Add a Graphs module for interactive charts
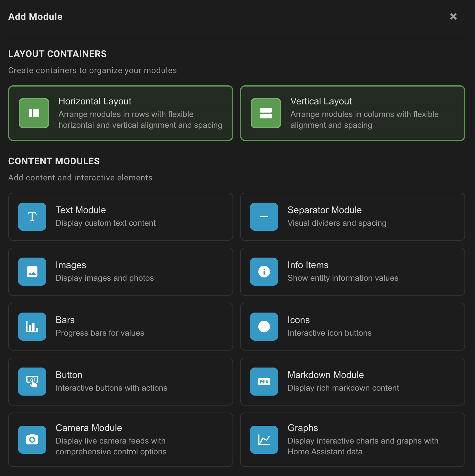 click(x=352, y=440)
